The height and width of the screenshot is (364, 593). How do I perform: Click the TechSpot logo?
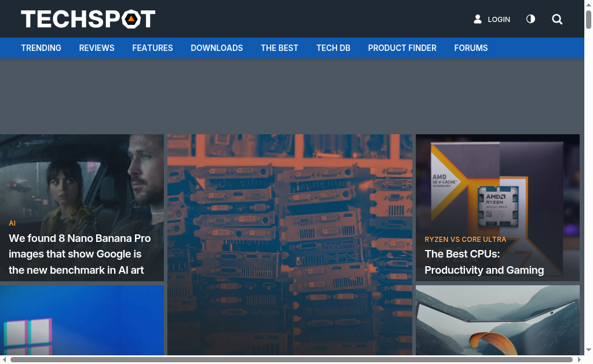(88, 19)
